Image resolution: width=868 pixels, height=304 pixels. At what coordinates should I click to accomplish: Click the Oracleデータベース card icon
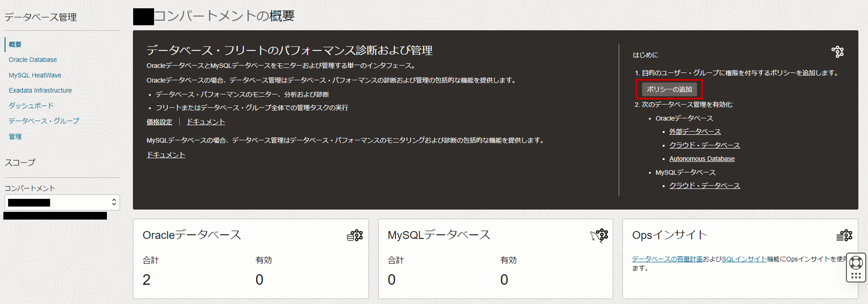tap(355, 235)
